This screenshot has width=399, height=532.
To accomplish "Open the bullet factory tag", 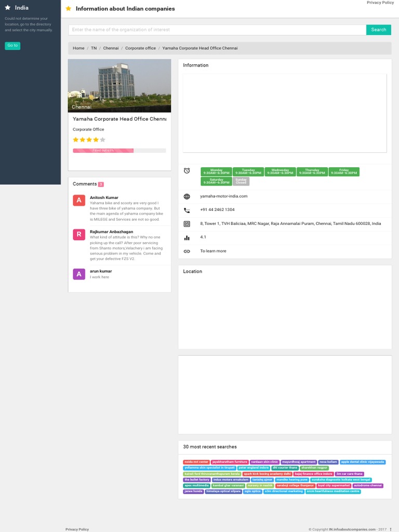I will 197,480.
